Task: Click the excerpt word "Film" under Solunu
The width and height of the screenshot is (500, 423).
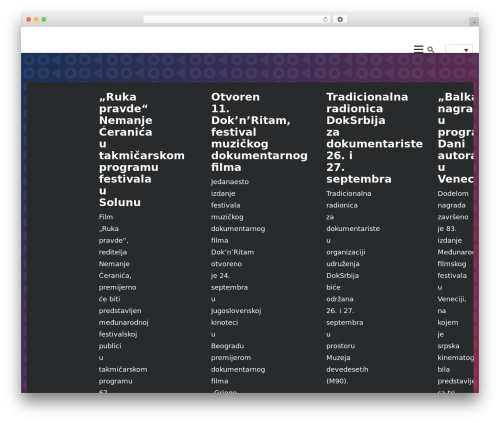Action: (106, 217)
